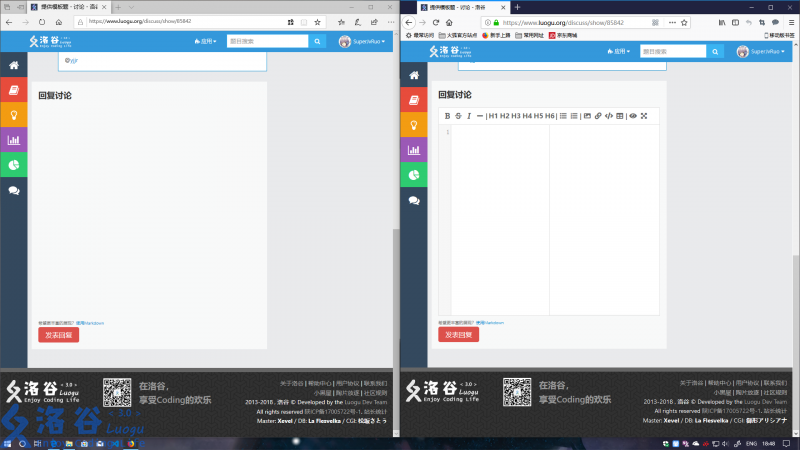The height and width of the screenshot is (450, 800).
Task: Click the orange lightbulb sidebar icon in Firefox
Action: [414, 124]
